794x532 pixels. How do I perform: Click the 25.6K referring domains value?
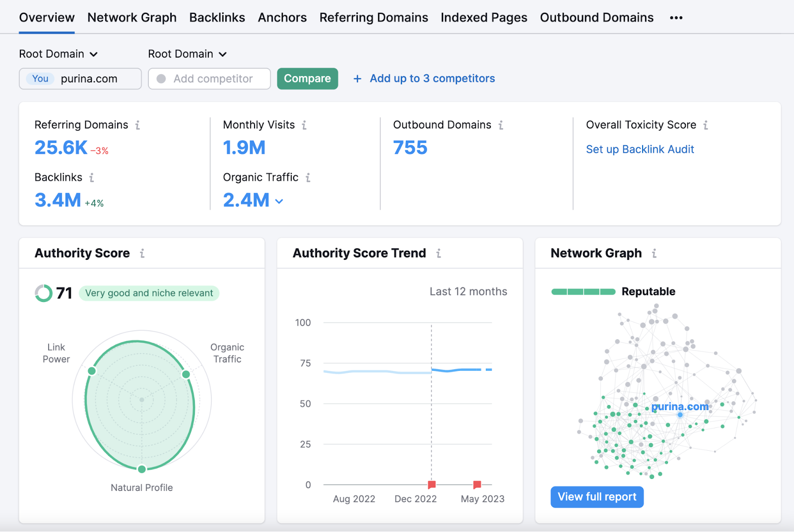coord(61,148)
